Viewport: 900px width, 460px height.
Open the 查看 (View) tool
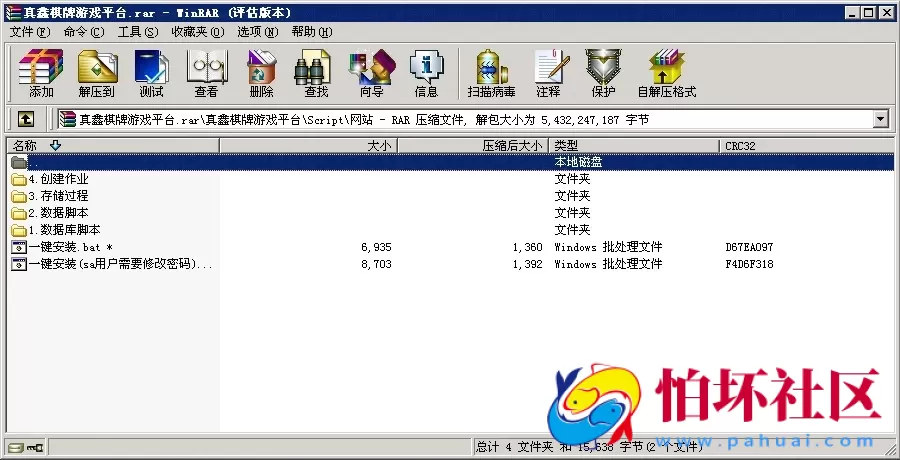click(206, 73)
